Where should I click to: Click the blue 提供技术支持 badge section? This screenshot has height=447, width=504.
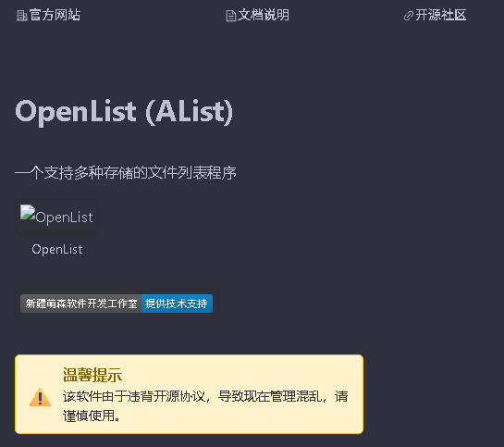tap(177, 304)
